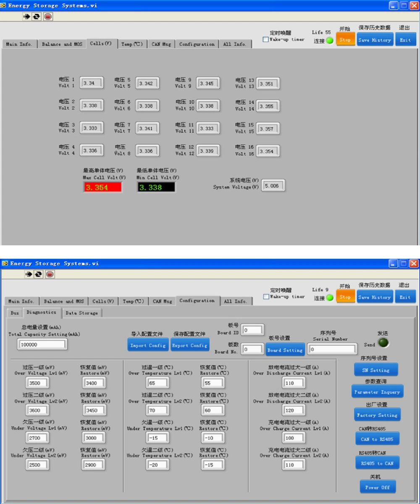Open Main Info. tab in the Cells(V) window
Image resolution: width=420 pixels, height=504 pixels.
pos(19,44)
